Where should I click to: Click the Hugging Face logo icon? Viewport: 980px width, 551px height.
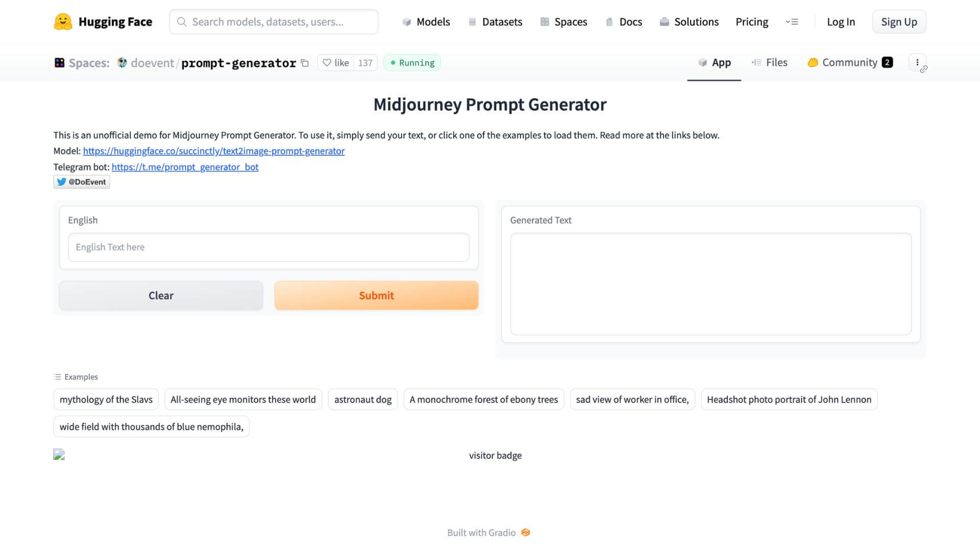pos(63,22)
